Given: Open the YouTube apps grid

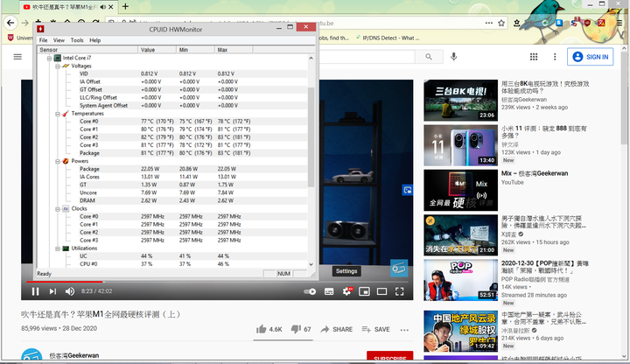Looking at the screenshot, I should pos(534,57).
